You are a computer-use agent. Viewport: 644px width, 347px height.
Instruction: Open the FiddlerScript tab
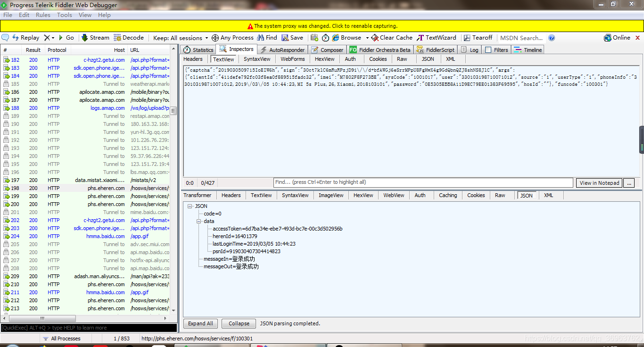pyautogui.click(x=436, y=50)
